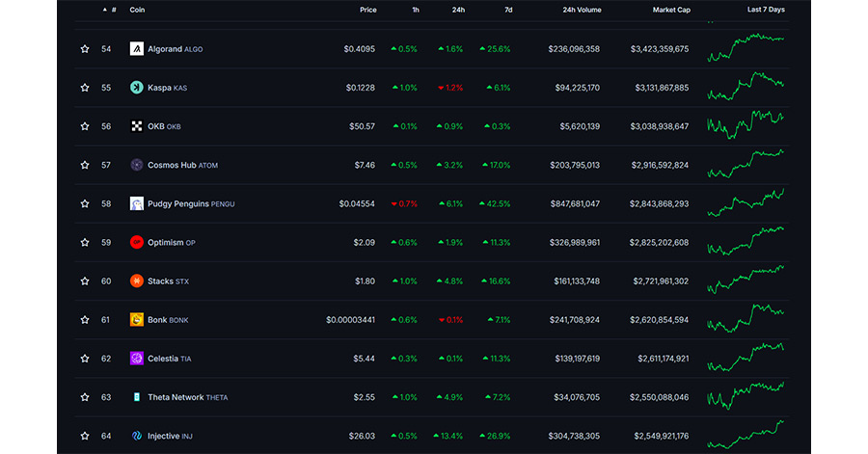This screenshot has height=454, width=868.
Task: Sort by Market Cap column header
Action: (x=671, y=10)
